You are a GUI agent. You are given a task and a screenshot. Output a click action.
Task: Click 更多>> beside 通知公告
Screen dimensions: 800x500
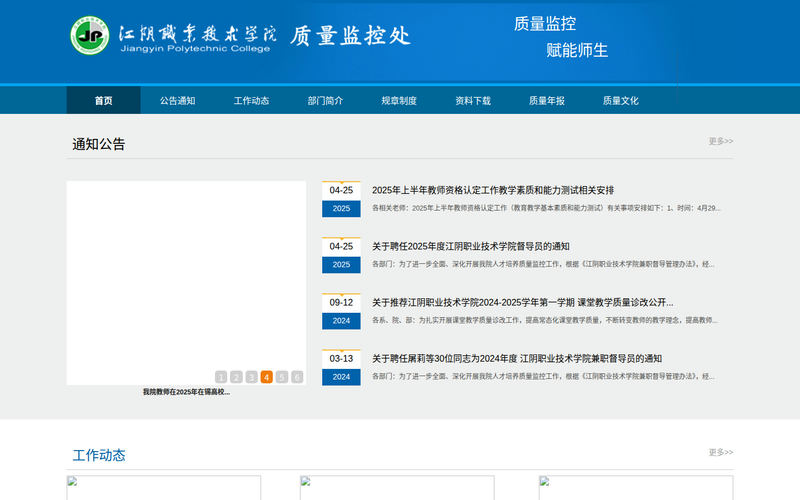coord(720,141)
